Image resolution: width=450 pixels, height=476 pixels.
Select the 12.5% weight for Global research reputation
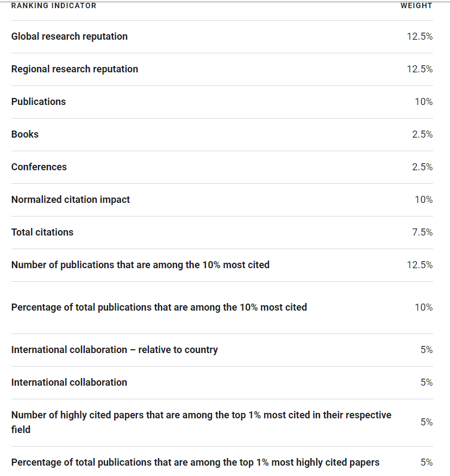tap(420, 36)
